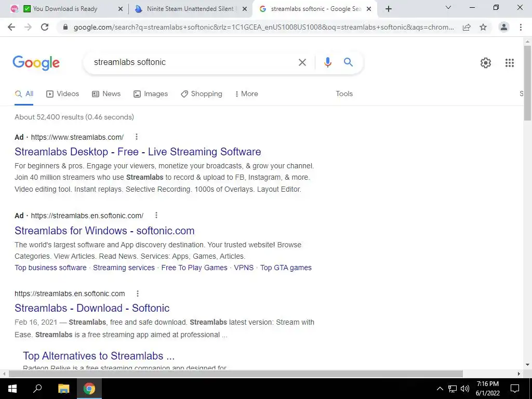Open File Explorer from the taskbar
This screenshot has height=399, width=532.
point(63,389)
